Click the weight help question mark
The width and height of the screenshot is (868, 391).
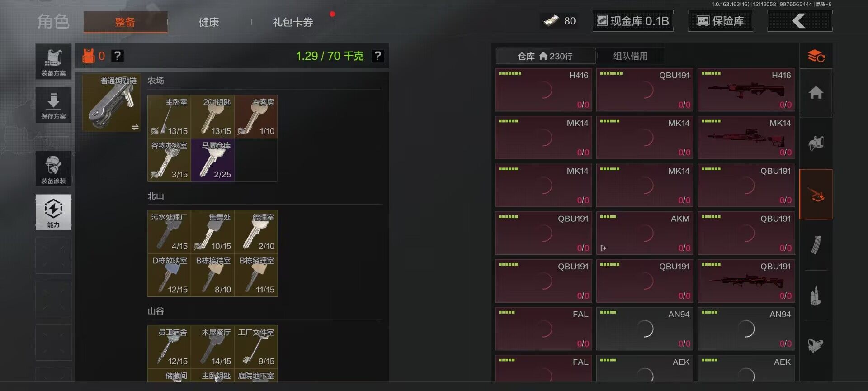(x=377, y=56)
